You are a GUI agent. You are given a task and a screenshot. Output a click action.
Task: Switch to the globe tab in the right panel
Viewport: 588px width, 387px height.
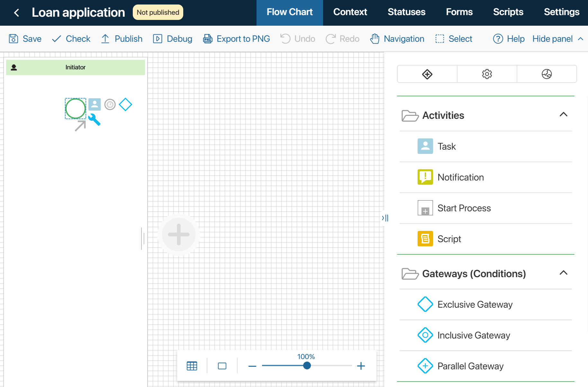click(x=547, y=74)
